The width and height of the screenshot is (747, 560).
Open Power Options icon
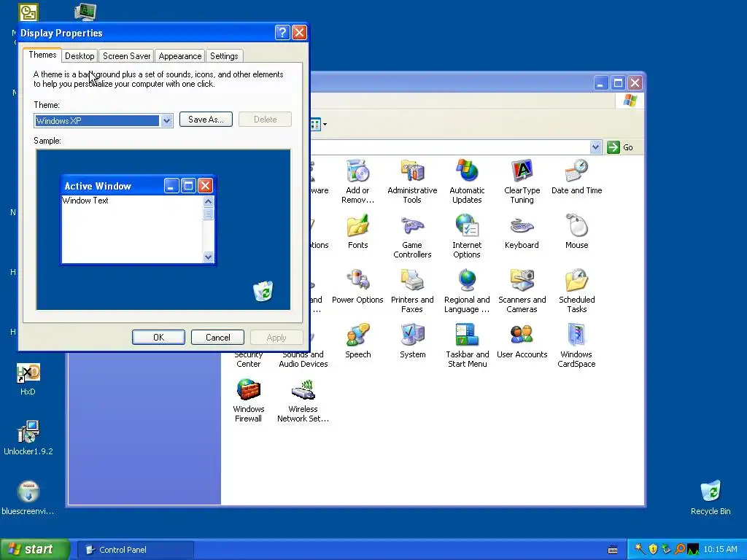click(357, 281)
